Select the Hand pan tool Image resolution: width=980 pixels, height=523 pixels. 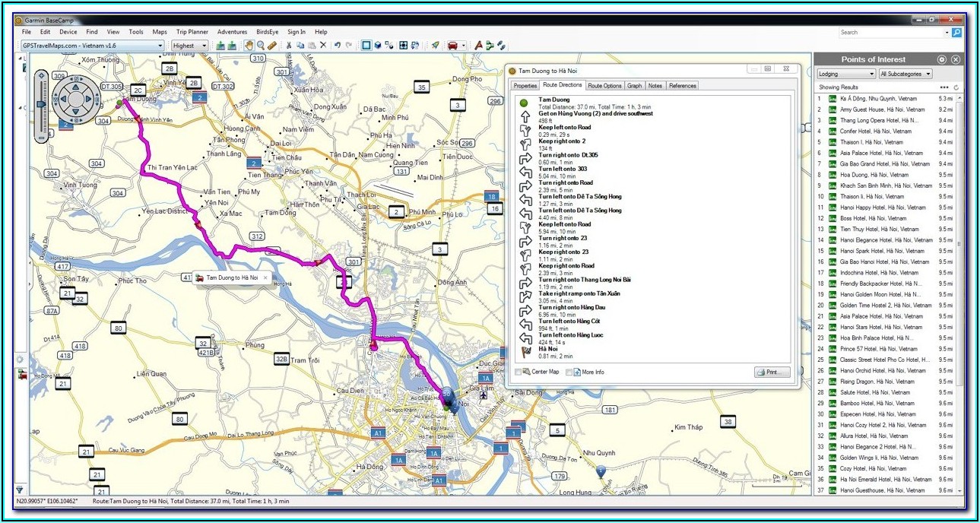(x=249, y=46)
